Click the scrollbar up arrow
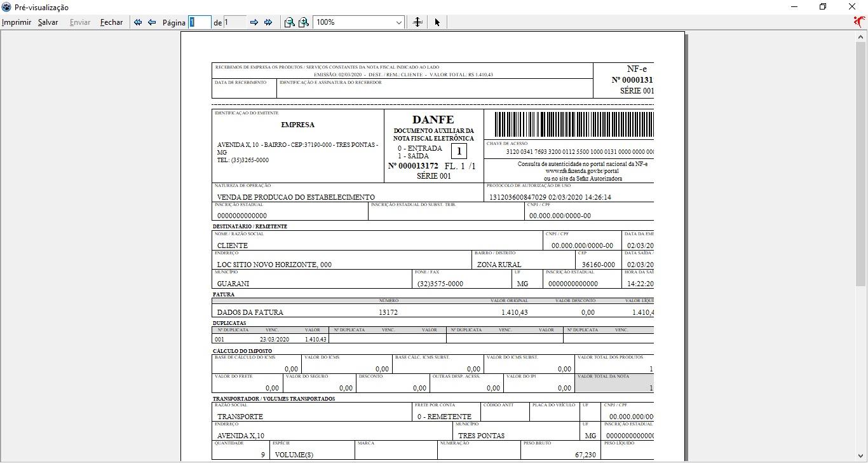Viewport: 868px width, 463px height. click(861, 37)
